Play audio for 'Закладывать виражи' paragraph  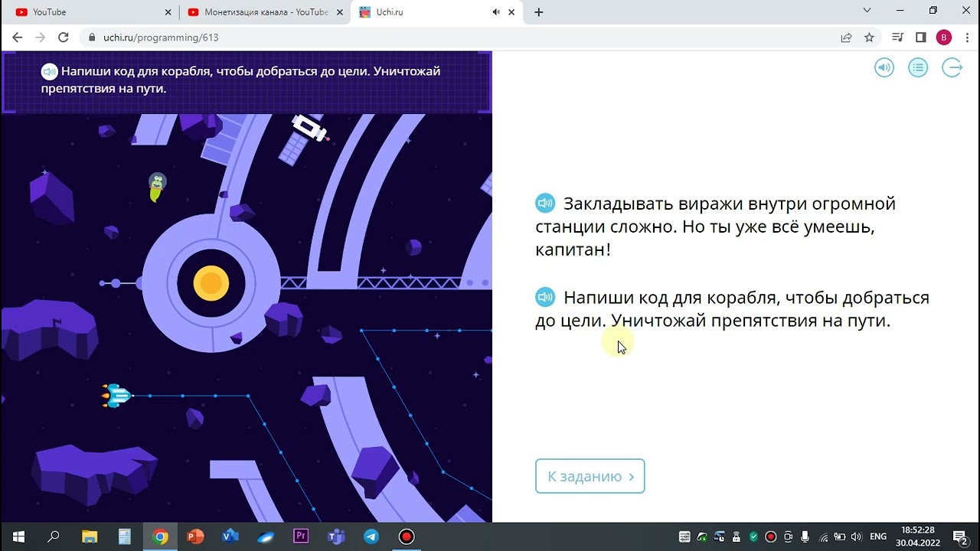pyautogui.click(x=545, y=204)
